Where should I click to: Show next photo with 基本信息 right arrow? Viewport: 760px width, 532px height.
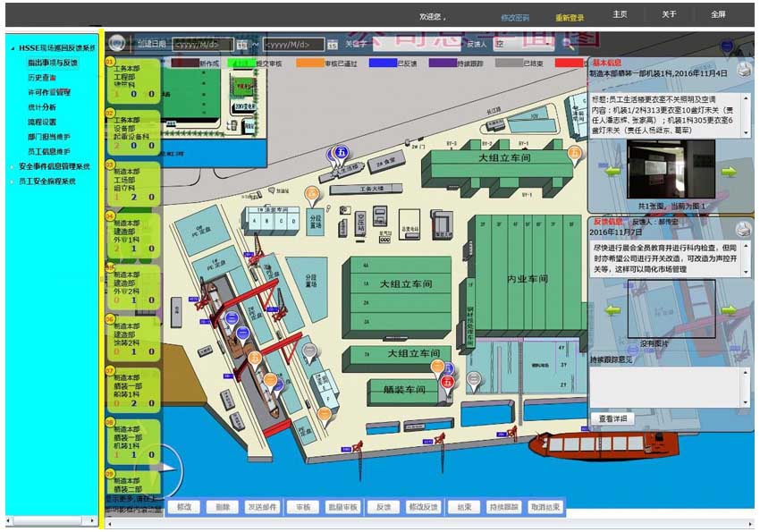(x=729, y=172)
